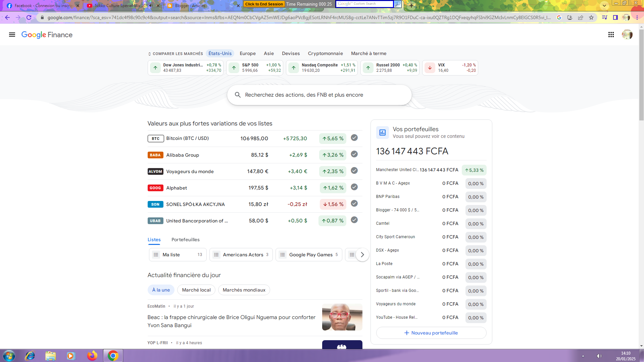The width and height of the screenshot is (644, 362).
Task: Switch to the Portefeuilles tab
Action: coord(185,240)
